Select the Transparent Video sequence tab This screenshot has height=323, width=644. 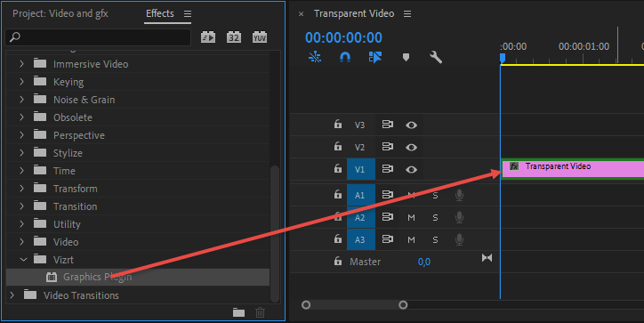pyautogui.click(x=354, y=13)
